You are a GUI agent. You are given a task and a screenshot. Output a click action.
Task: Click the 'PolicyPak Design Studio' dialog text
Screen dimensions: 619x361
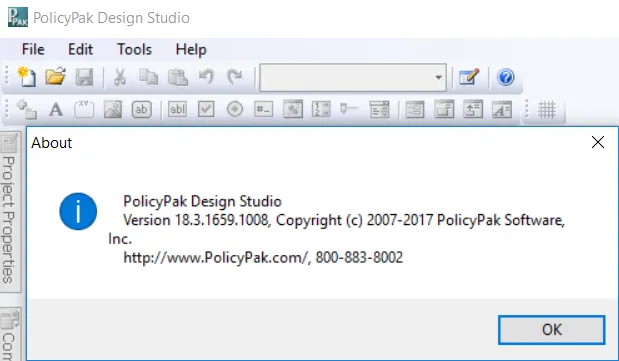[203, 201]
